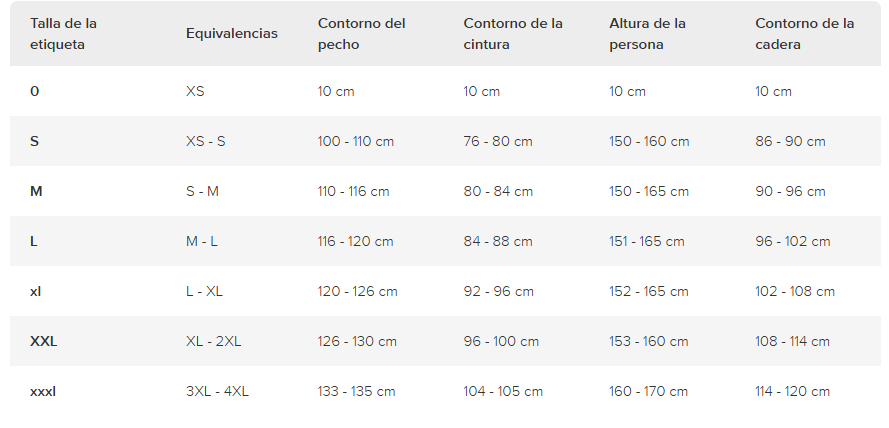
Task: Select the size S row label
Action: click(x=35, y=141)
